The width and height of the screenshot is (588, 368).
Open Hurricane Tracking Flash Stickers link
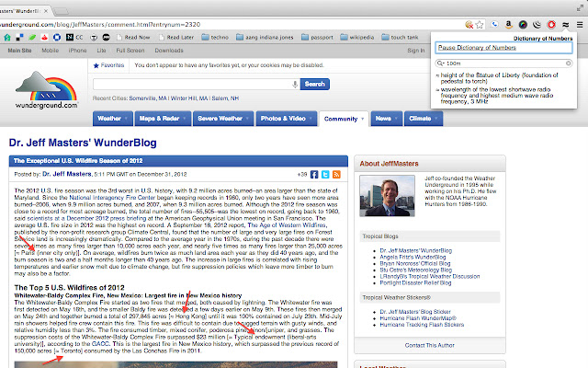(422, 325)
